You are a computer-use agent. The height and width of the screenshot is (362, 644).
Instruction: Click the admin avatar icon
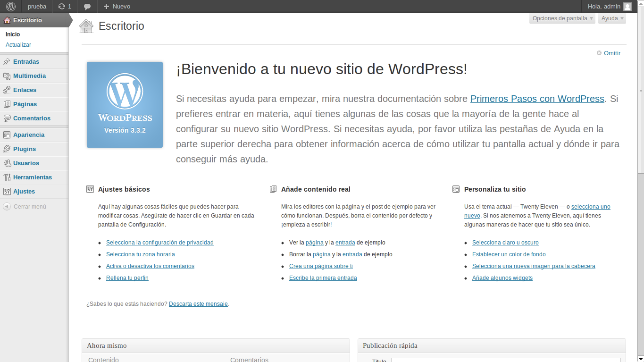click(627, 7)
